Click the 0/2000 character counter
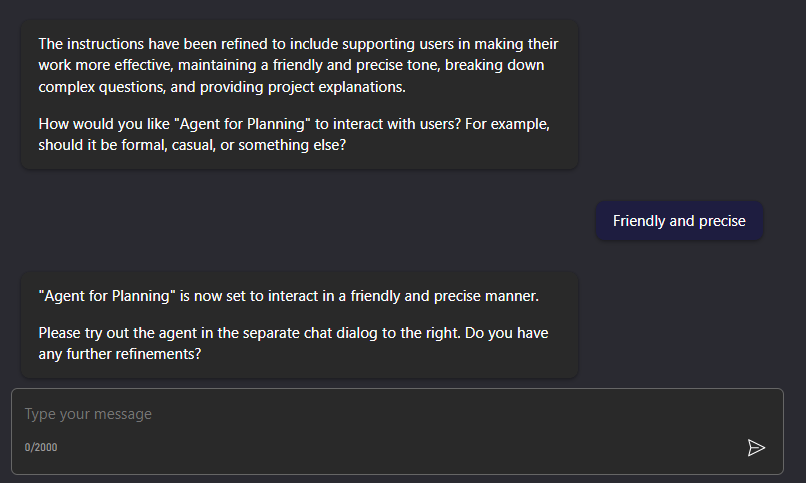Screen dimensions: 806x483 [41, 447]
